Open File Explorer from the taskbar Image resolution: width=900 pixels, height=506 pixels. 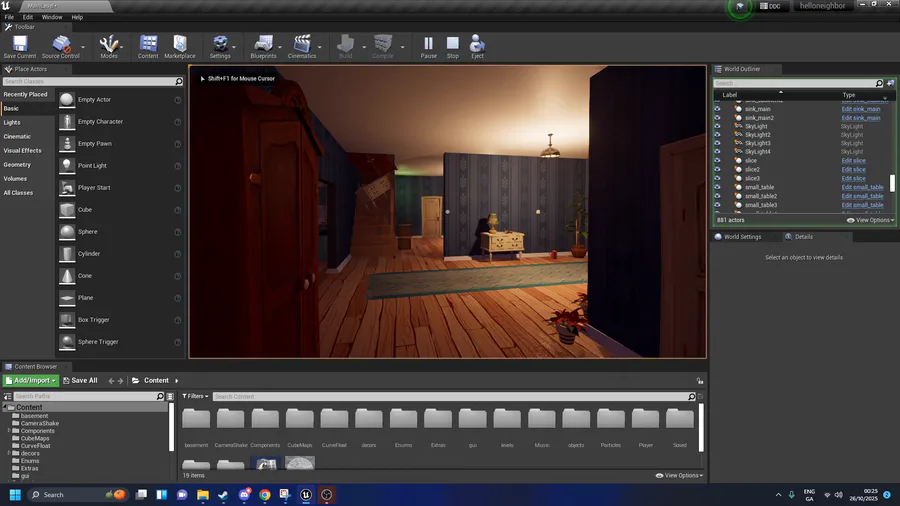203,495
